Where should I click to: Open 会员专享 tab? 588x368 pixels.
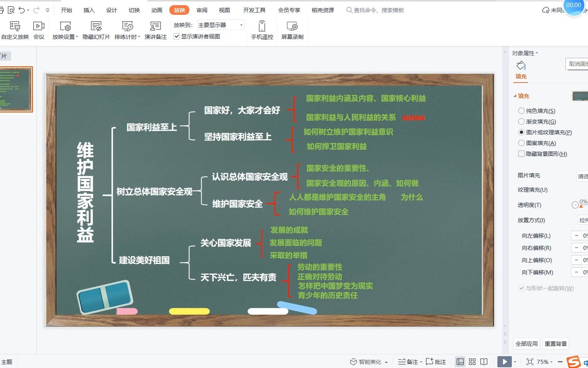coord(289,10)
